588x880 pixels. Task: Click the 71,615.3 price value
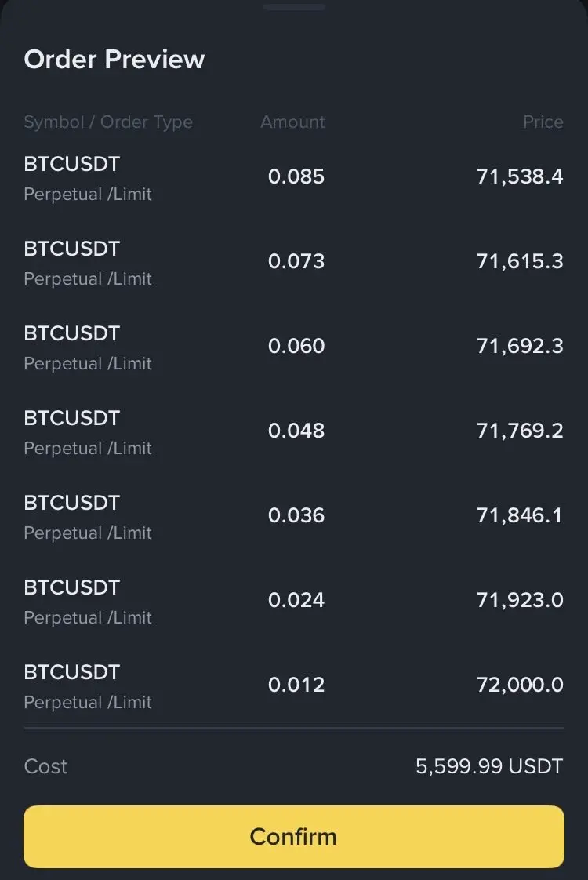[520, 261]
